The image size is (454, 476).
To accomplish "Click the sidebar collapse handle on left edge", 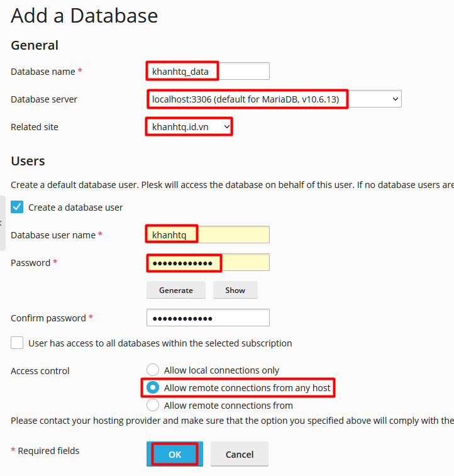I will coord(2,223).
